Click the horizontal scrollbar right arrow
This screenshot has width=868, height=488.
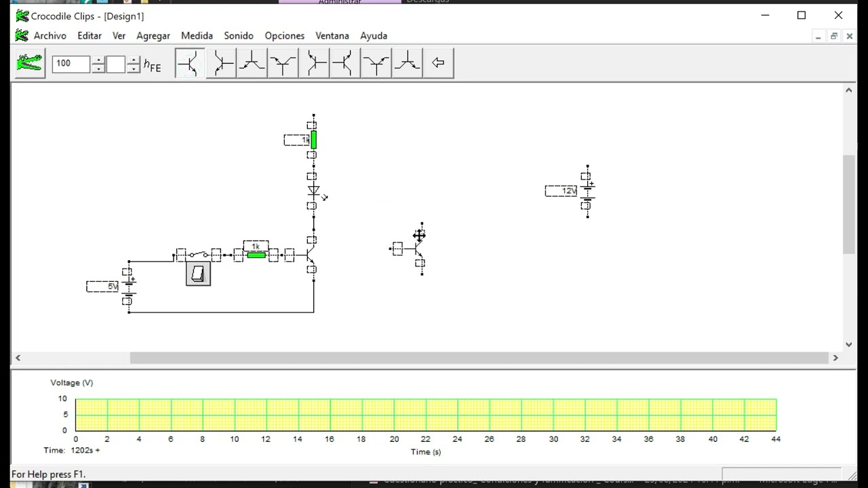835,358
